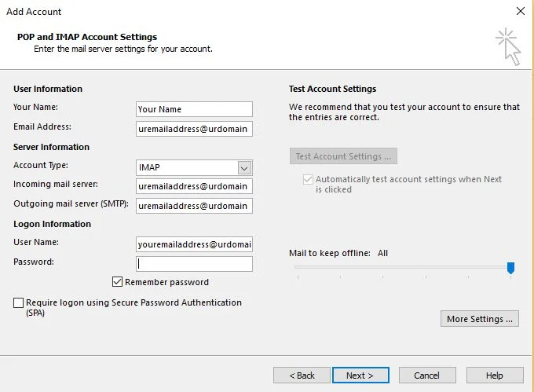This screenshot has height=392, width=534.
Task: Click the Password input field
Action: pyautogui.click(x=194, y=264)
